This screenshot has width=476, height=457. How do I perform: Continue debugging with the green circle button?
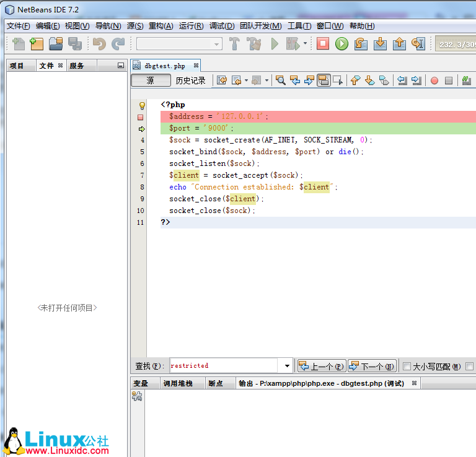(x=342, y=44)
